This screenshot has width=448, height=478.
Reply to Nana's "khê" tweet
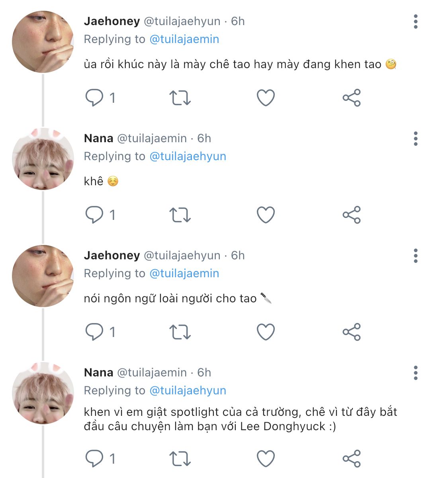coord(94,215)
